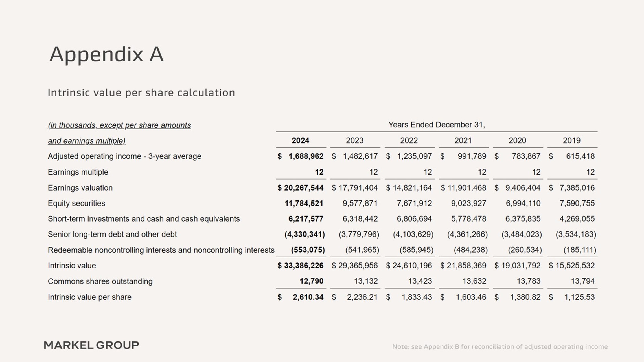Select the 2022 column header

tap(409, 140)
